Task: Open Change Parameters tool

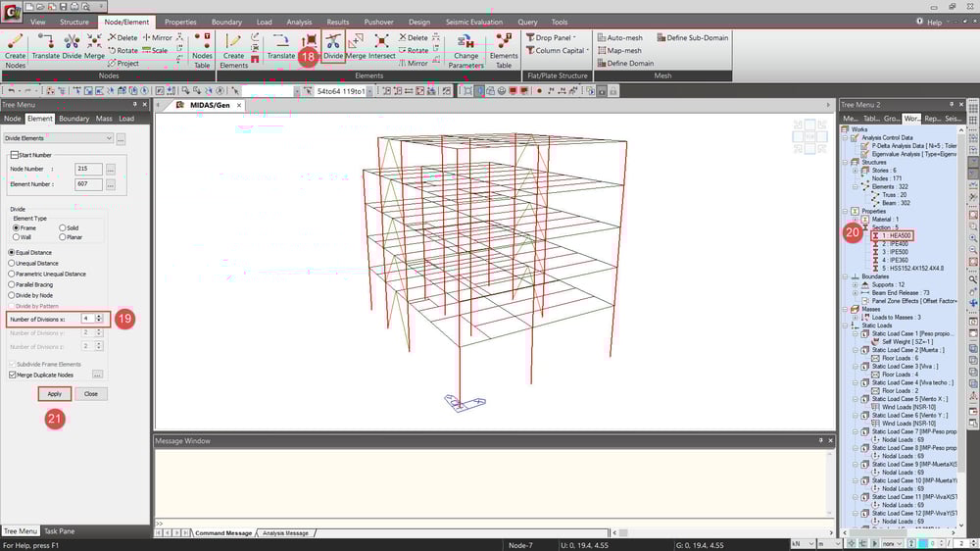Action: point(465,50)
